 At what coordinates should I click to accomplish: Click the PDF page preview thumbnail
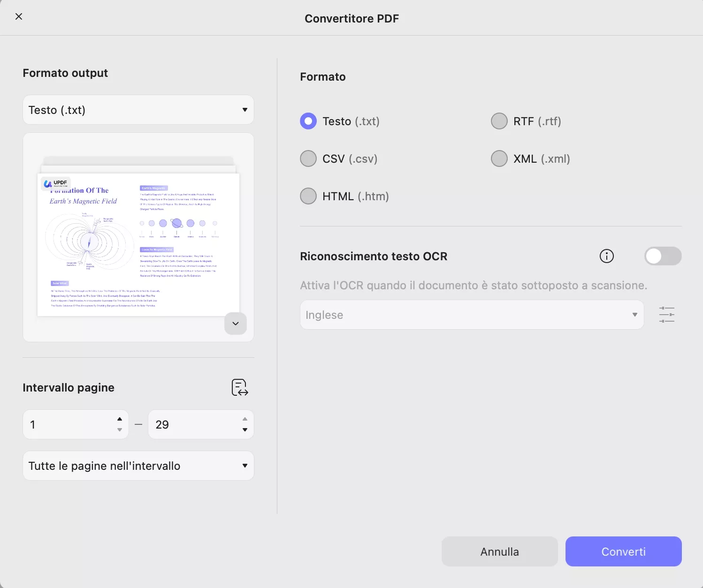coord(138,245)
